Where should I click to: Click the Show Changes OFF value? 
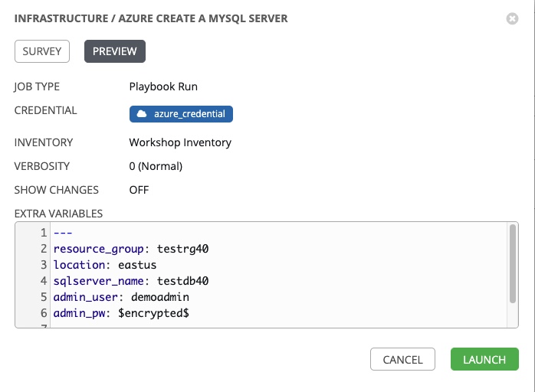tap(139, 190)
